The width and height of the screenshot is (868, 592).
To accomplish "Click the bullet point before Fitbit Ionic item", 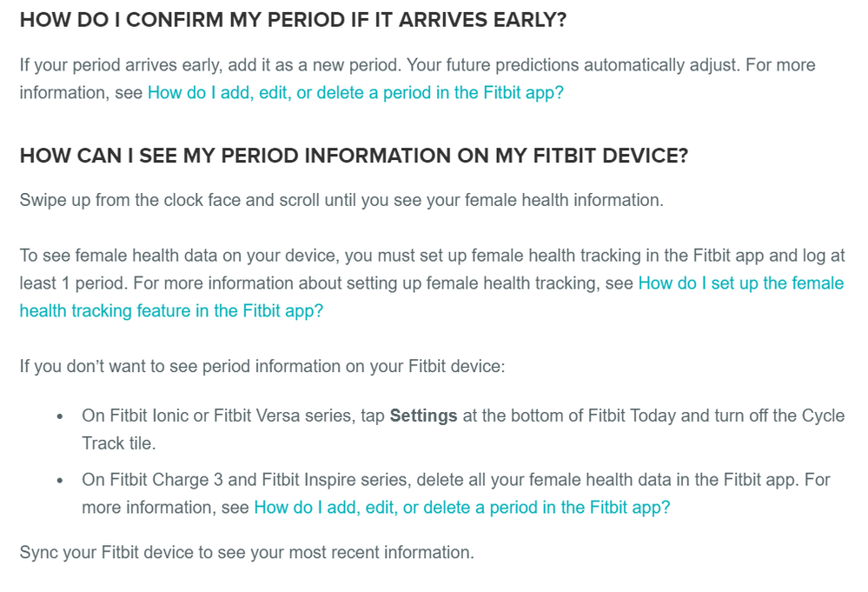I will pyautogui.click(x=60, y=416).
